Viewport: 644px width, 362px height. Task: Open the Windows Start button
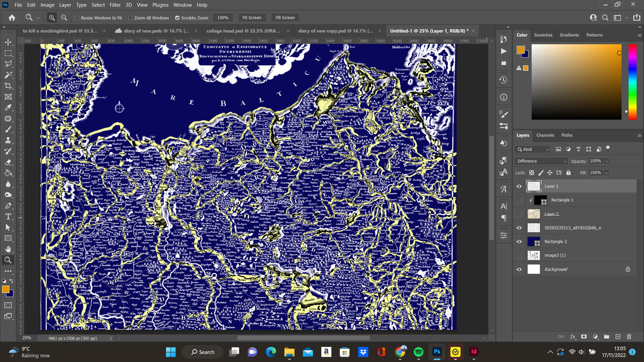pyautogui.click(x=171, y=351)
